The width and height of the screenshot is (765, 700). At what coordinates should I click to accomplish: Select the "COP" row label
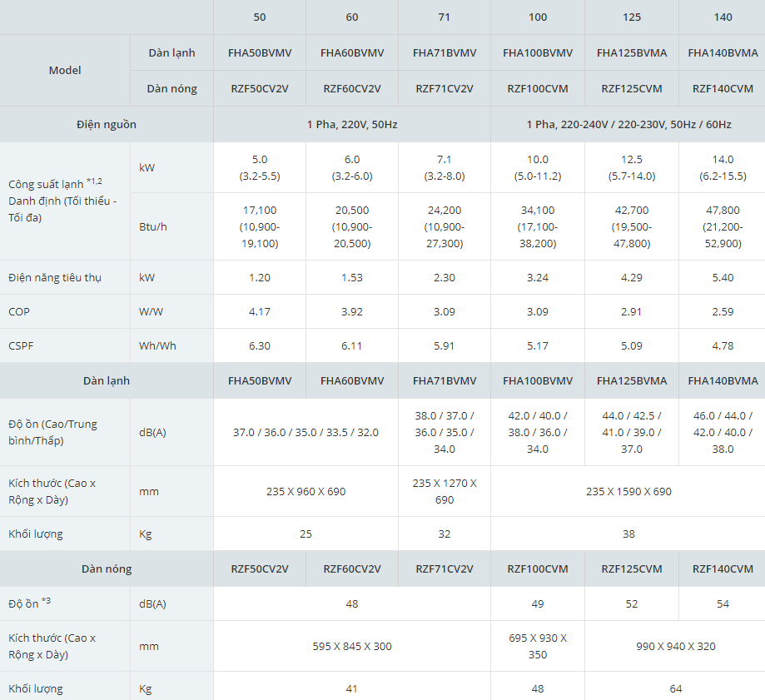pyautogui.click(x=19, y=311)
